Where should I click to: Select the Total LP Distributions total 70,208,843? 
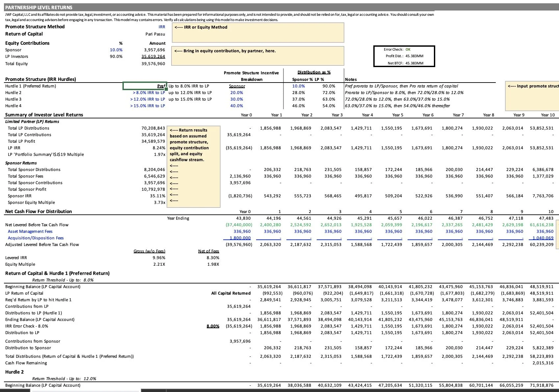153,128
